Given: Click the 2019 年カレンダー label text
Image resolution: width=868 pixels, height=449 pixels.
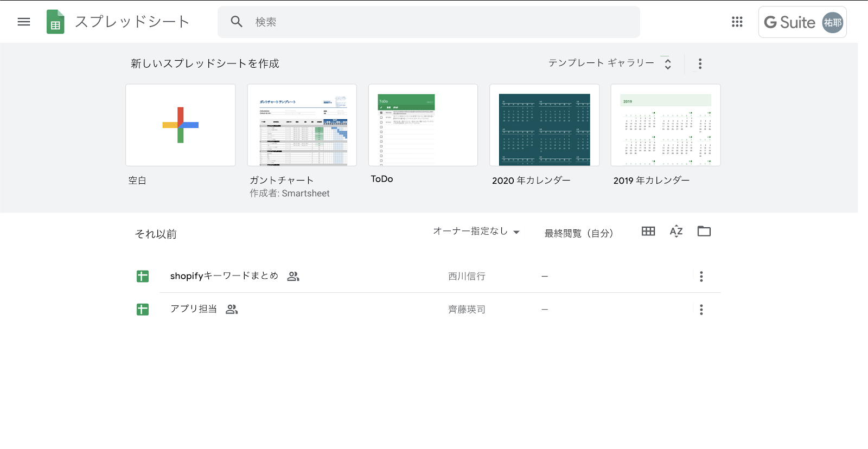Looking at the screenshot, I should [x=652, y=180].
